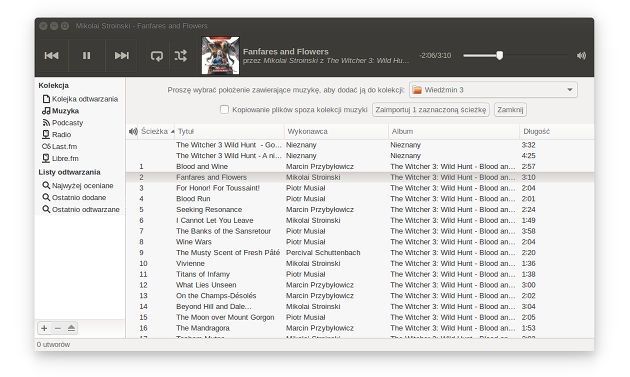Select the track Fanfares and Flowers in list
Viewport: 630px width, 377px height.
click(x=360, y=177)
